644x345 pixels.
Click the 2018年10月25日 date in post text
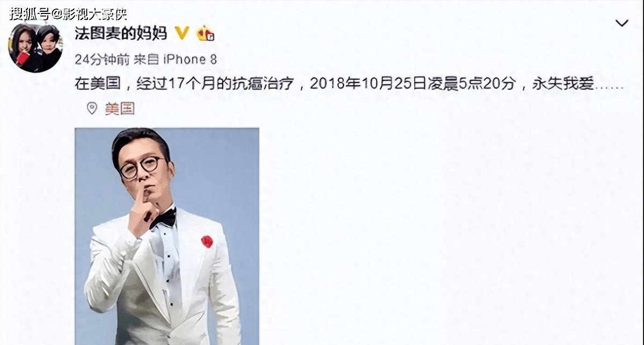click(x=368, y=84)
